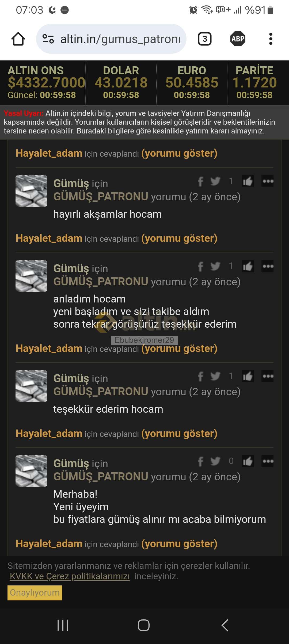Share "anladım hocam" comment on Twitter
The width and height of the screenshot is (289, 644).
(215, 266)
